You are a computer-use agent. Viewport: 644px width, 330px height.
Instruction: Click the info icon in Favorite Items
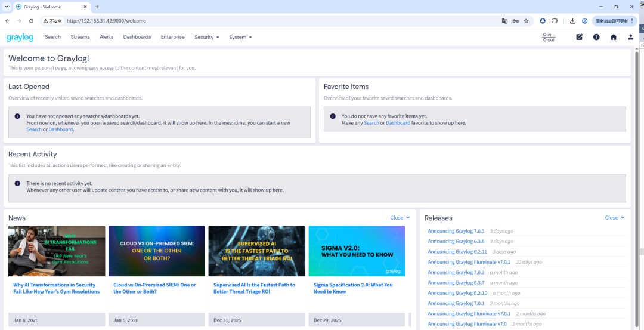[x=332, y=116]
